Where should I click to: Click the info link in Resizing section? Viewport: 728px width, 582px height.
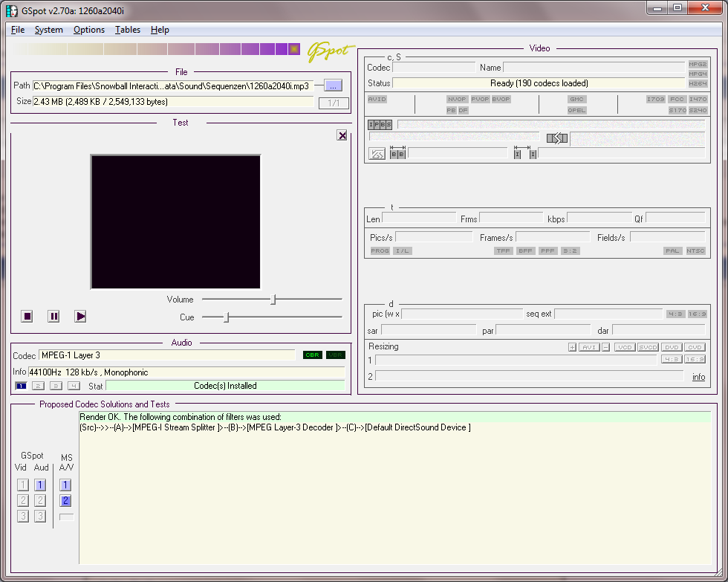coord(698,377)
